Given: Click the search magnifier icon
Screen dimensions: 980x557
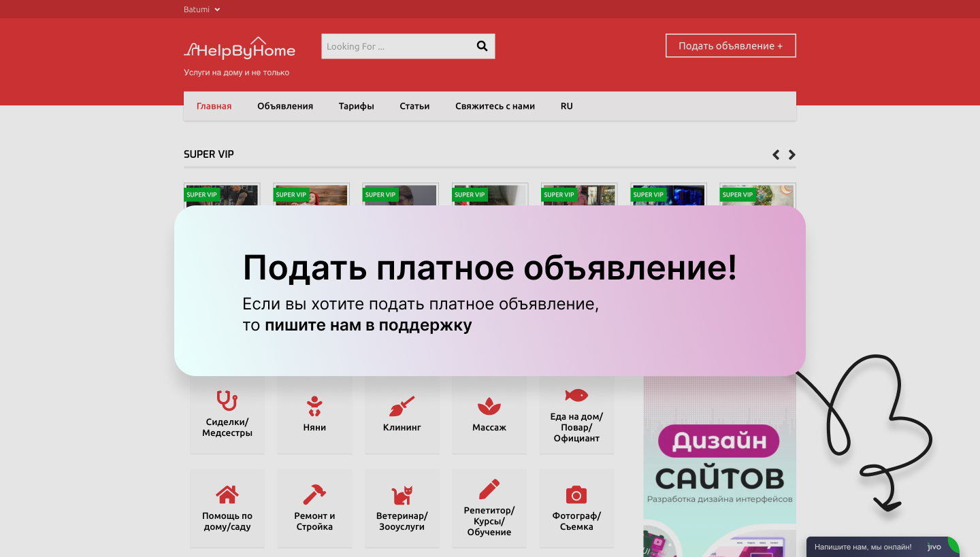Looking at the screenshot, I should point(482,46).
